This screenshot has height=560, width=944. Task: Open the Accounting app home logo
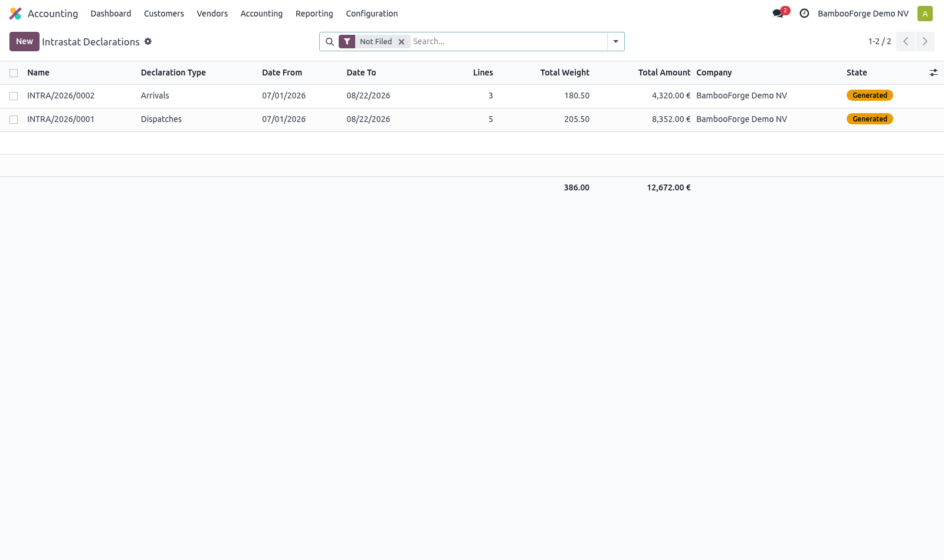coord(15,14)
